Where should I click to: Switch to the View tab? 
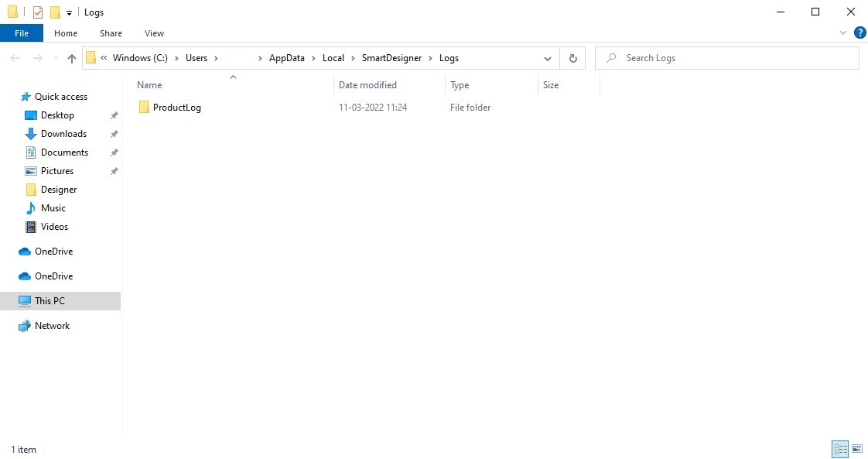pyautogui.click(x=154, y=33)
